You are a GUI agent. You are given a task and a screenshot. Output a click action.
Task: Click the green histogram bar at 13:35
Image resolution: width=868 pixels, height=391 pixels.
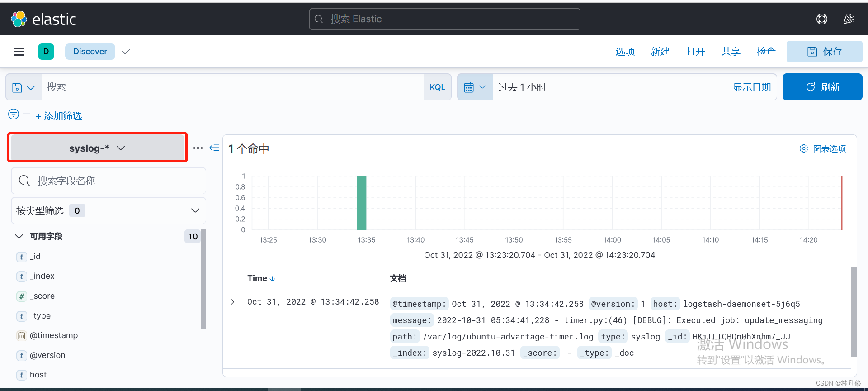tap(362, 203)
